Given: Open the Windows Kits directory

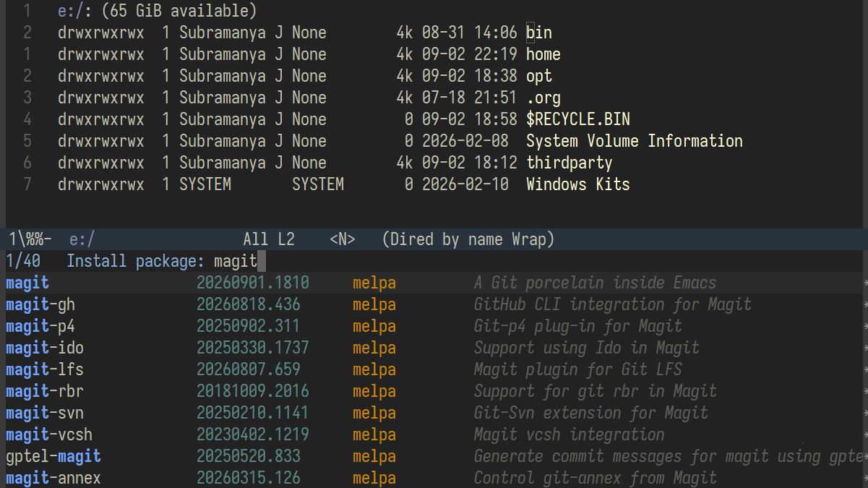Looking at the screenshot, I should tap(578, 184).
